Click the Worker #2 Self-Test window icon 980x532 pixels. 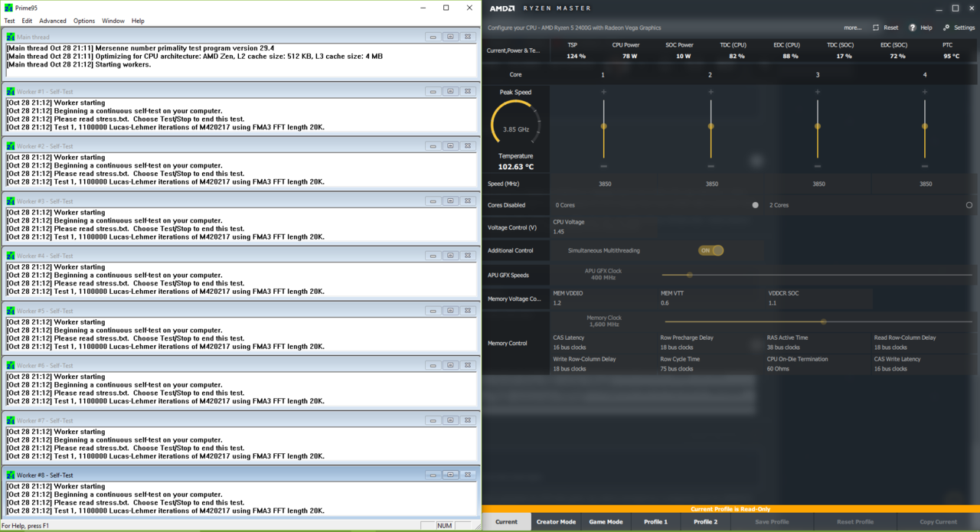11,146
